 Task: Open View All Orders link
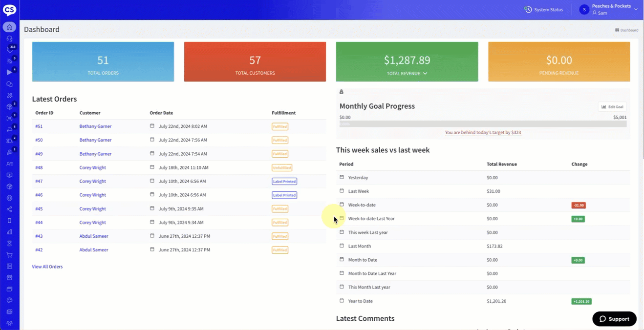[x=47, y=267]
